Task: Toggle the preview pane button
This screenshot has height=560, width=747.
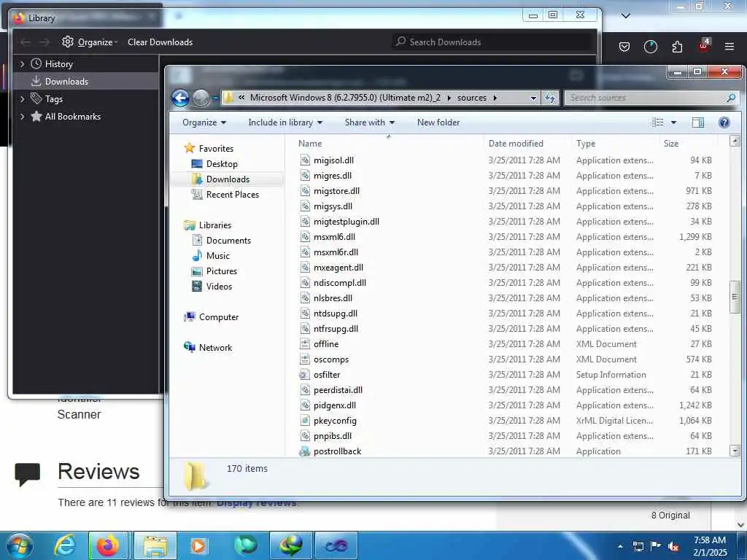Action: 698,122
